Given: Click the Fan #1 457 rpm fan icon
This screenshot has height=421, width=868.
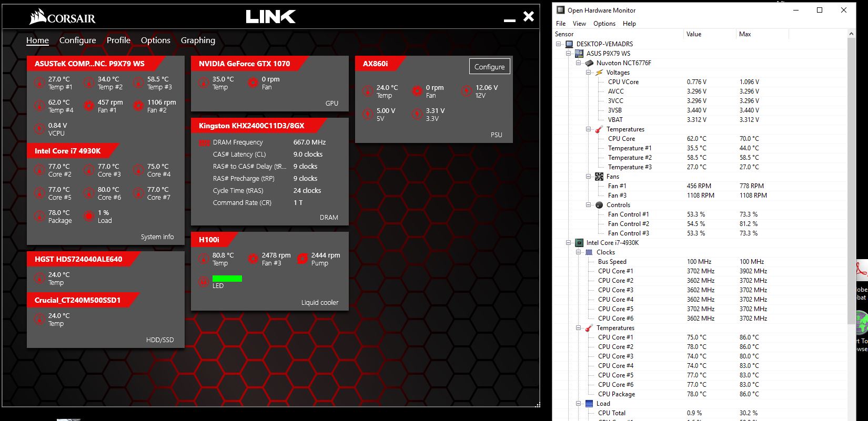Looking at the screenshot, I should click(89, 106).
